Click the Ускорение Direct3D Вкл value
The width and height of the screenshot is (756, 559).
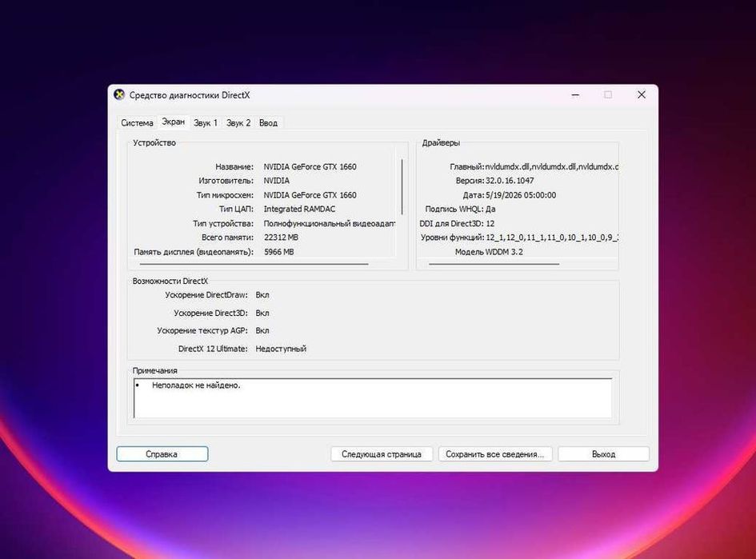click(x=262, y=313)
